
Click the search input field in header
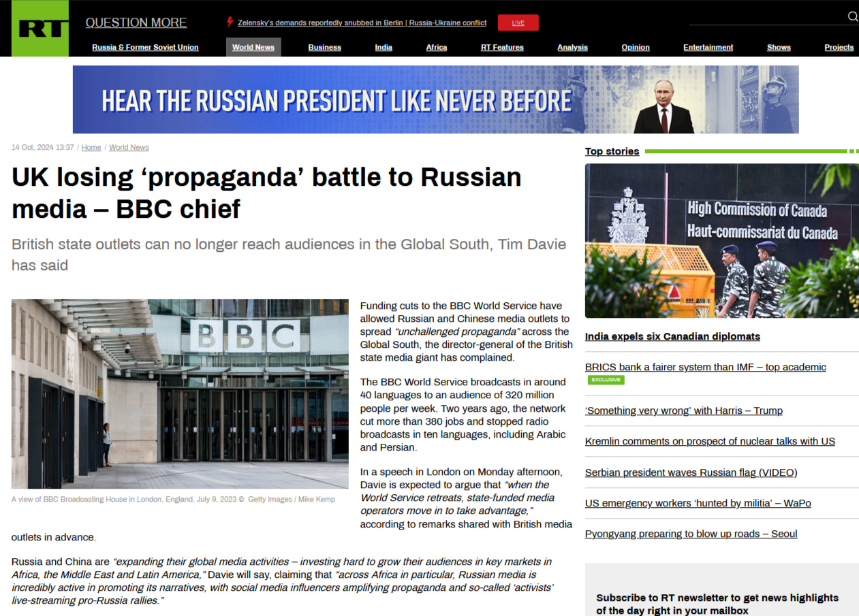click(x=766, y=16)
